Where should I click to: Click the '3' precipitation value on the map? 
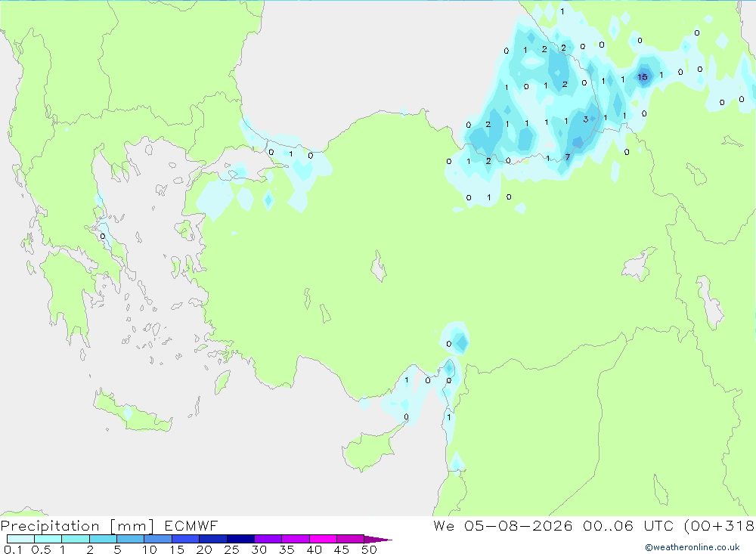[586, 119]
